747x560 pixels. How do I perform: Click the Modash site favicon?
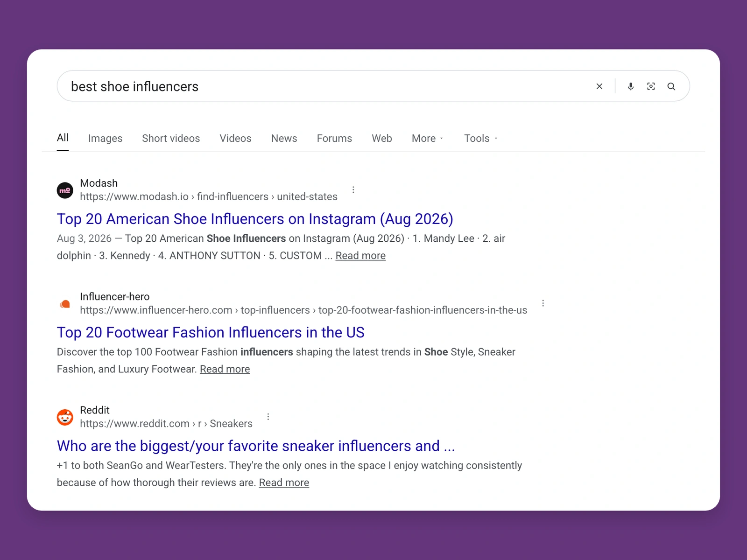click(65, 190)
